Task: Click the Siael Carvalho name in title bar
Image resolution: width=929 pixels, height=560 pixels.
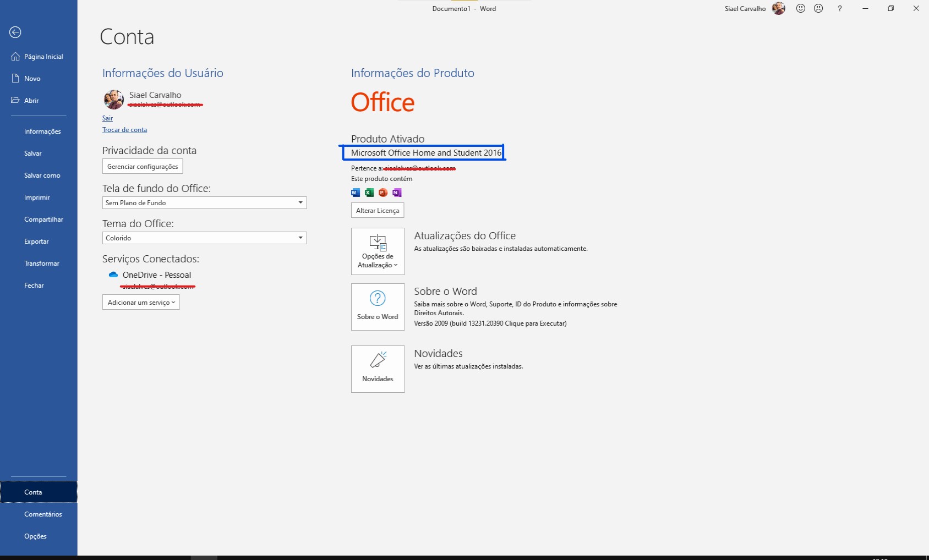Action: [745, 9]
